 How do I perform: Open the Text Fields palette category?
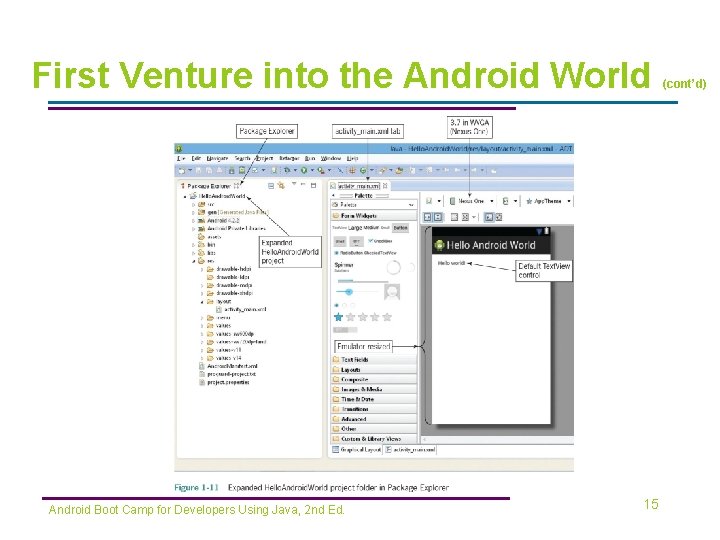374,360
